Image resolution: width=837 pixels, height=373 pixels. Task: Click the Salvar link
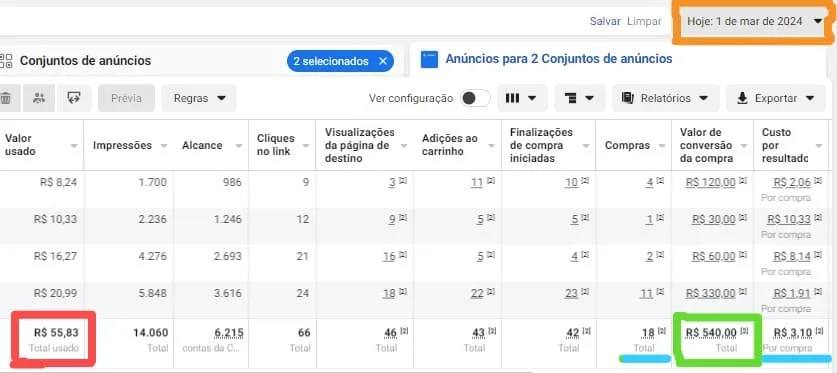[x=605, y=21]
